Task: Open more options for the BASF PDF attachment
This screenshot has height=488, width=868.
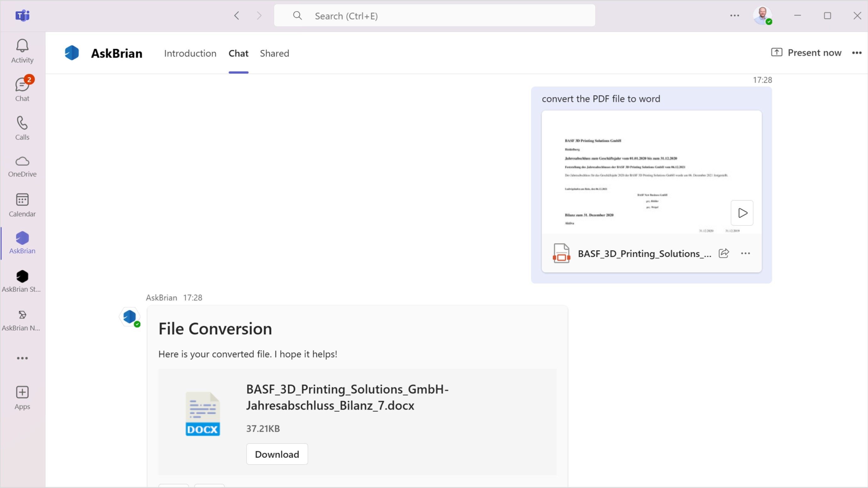Action: tap(745, 253)
